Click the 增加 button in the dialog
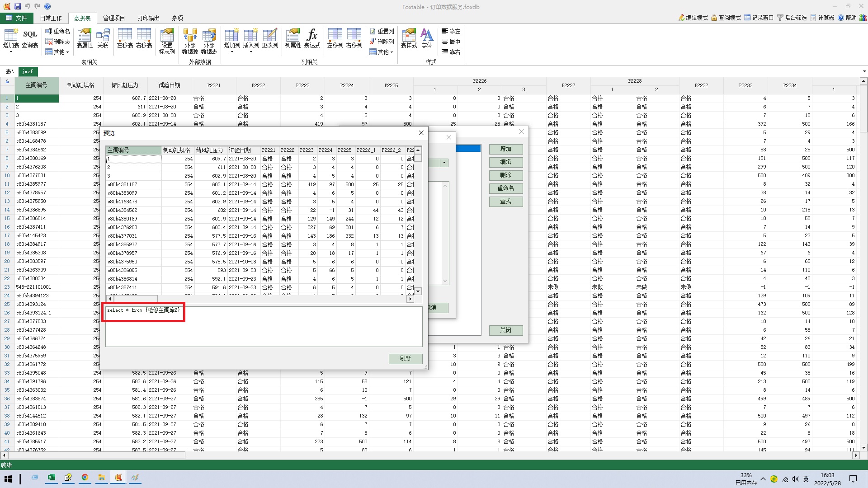Image resolution: width=868 pixels, height=488 pixels. [506, 149]
